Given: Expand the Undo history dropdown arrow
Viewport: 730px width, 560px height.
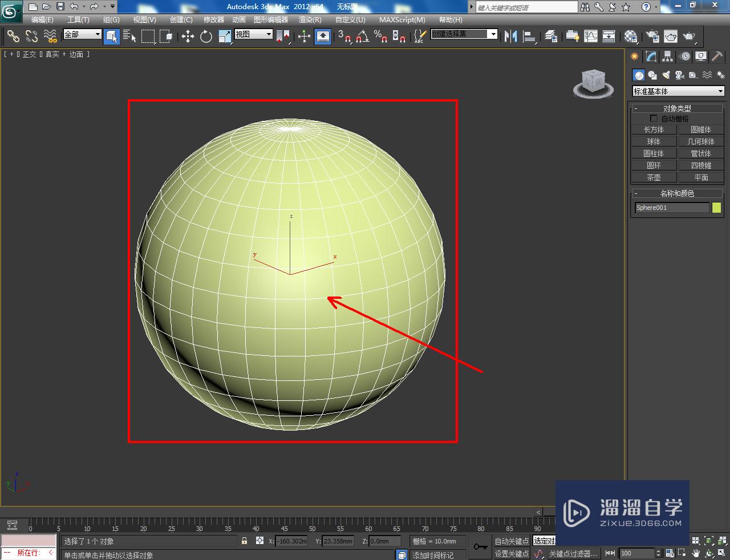Looking at the screenshot, I should pos(84,7).
